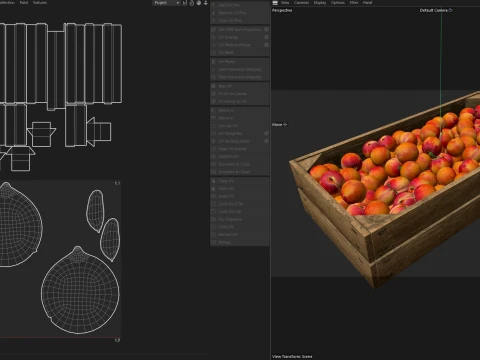The image size is (480, 360).
Task: Open settings gear for Set UVW from Projection
Action: tap(266, 29)
